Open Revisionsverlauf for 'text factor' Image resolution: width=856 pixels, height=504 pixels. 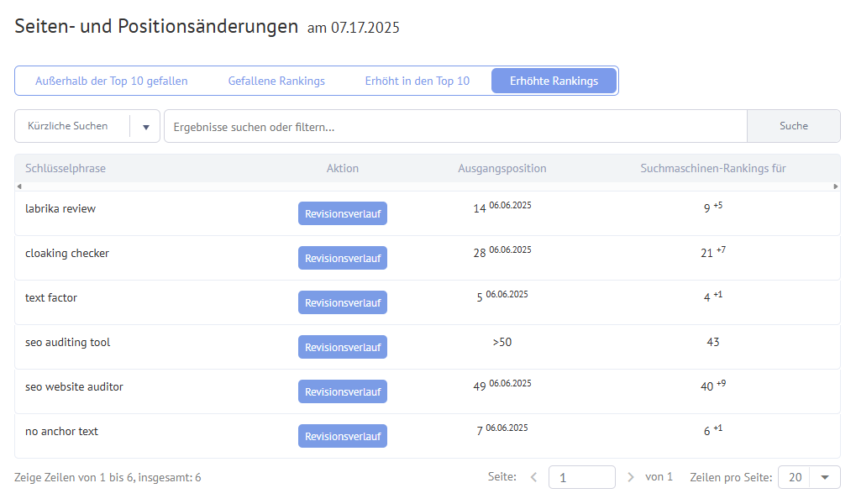343,302
